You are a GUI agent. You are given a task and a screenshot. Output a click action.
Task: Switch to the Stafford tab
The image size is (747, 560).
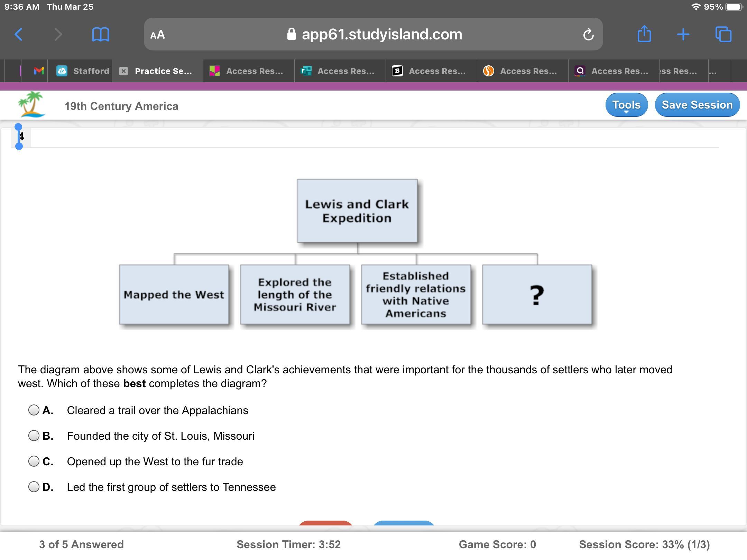pos(83,71)
